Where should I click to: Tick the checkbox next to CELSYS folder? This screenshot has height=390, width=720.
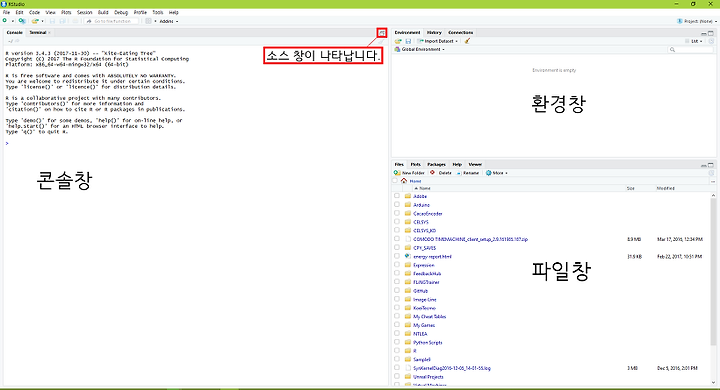pos(397,221)
